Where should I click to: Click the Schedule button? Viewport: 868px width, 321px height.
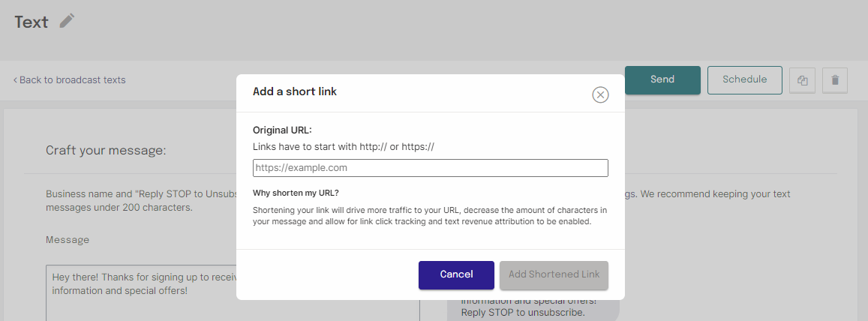pyautogui.click(x=744, y=79)
